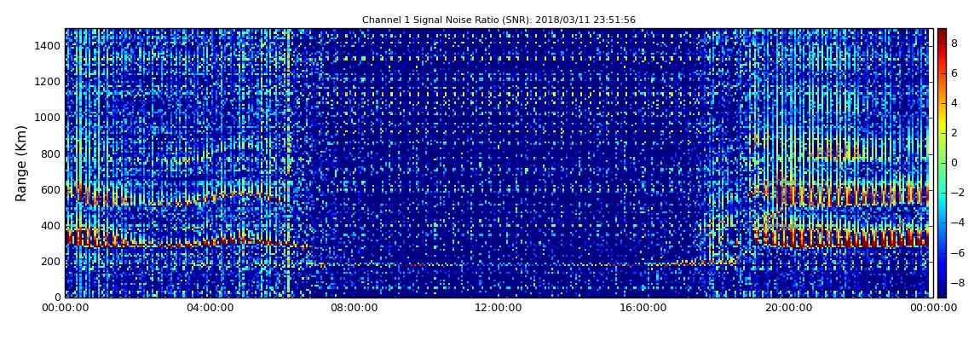Viewport: 980px width, 347px height.
Task: Click colorbar tick value -6
Action: [x=957, y=252]
